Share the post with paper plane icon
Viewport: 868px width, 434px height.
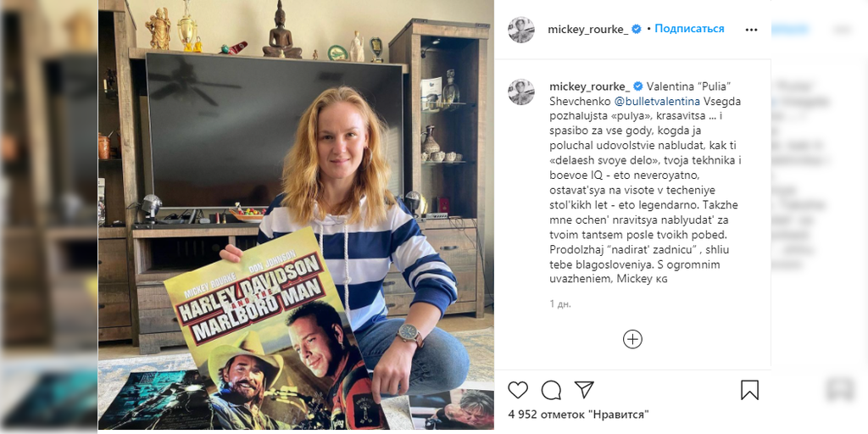tap(584, 390)
